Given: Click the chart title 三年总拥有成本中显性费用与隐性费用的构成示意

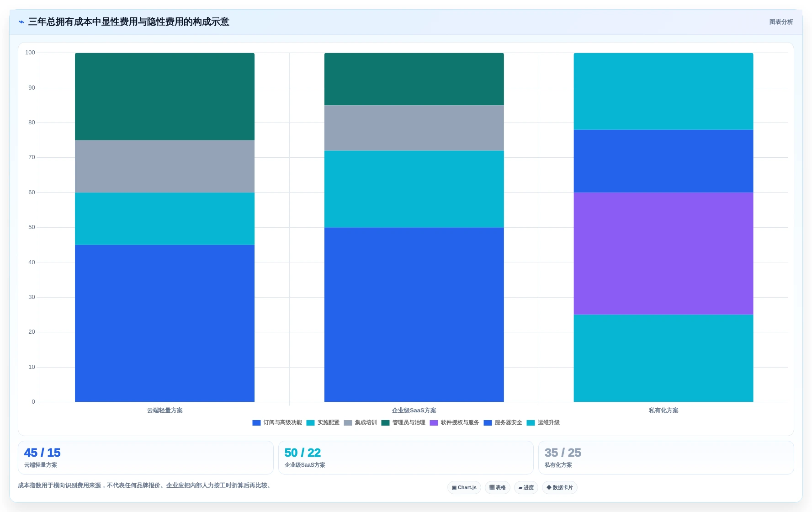Looking at the screenshot, I should tap(128, 22).
